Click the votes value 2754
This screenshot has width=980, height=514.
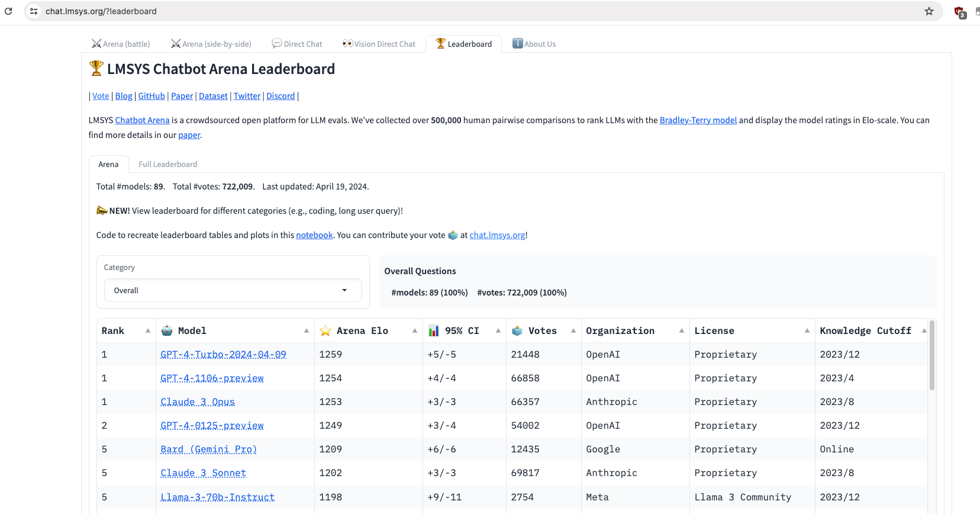click(x=522, y=497)
